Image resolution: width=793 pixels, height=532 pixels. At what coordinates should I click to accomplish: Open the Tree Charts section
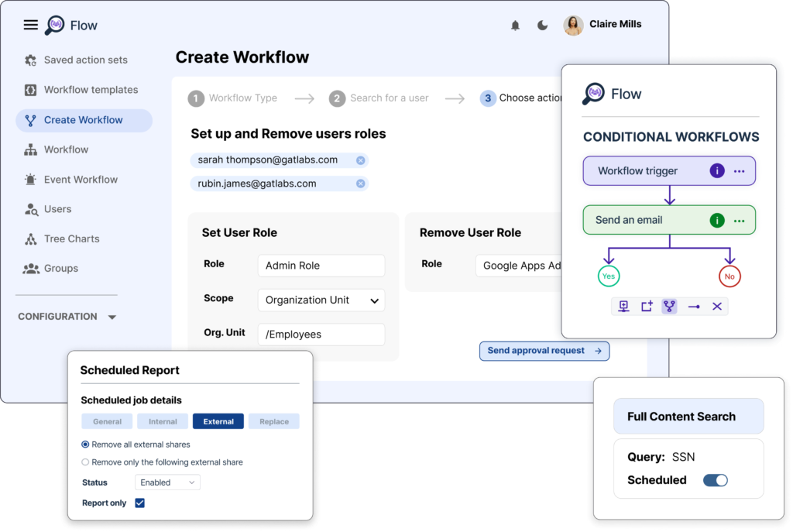[70, 239]
